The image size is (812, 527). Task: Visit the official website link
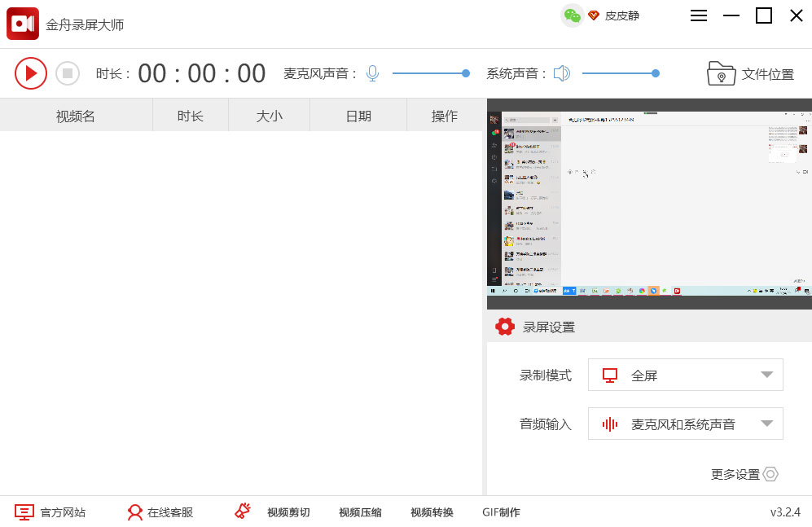50,512
